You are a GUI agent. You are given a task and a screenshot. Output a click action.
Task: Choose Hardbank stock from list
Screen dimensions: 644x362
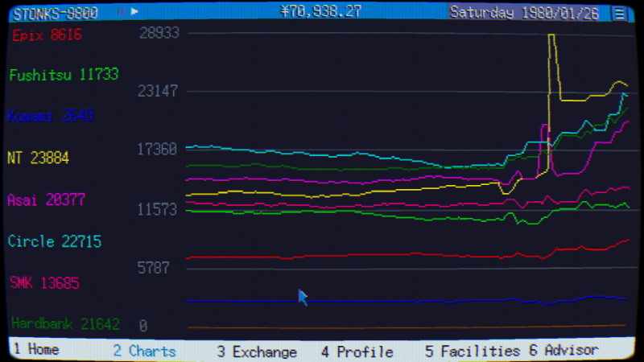(65, 324)
